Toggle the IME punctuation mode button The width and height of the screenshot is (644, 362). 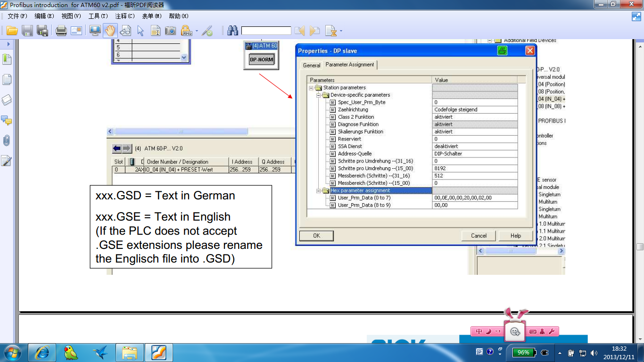(497, 331)
